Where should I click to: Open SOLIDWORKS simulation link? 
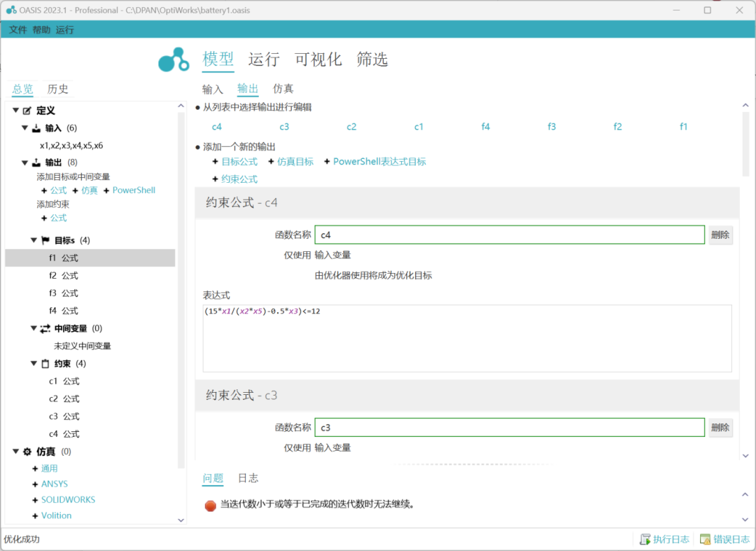tap(68, 500)
